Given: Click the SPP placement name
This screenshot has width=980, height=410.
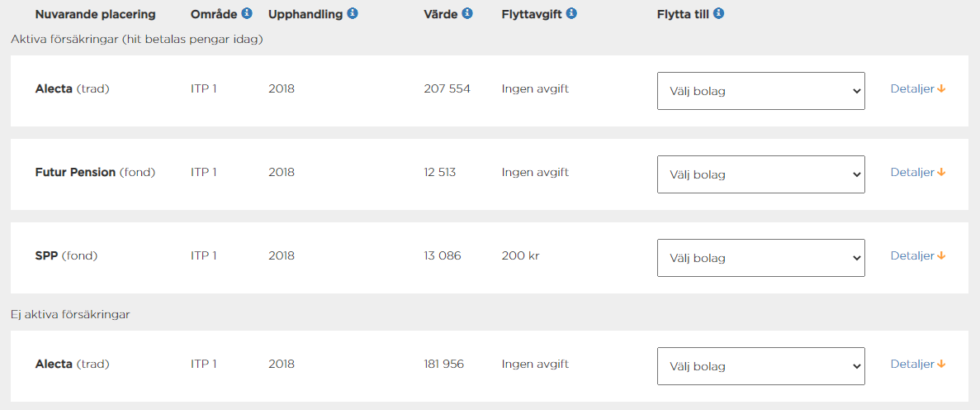Looking at the screenshot, I should [x=46, y=255].
